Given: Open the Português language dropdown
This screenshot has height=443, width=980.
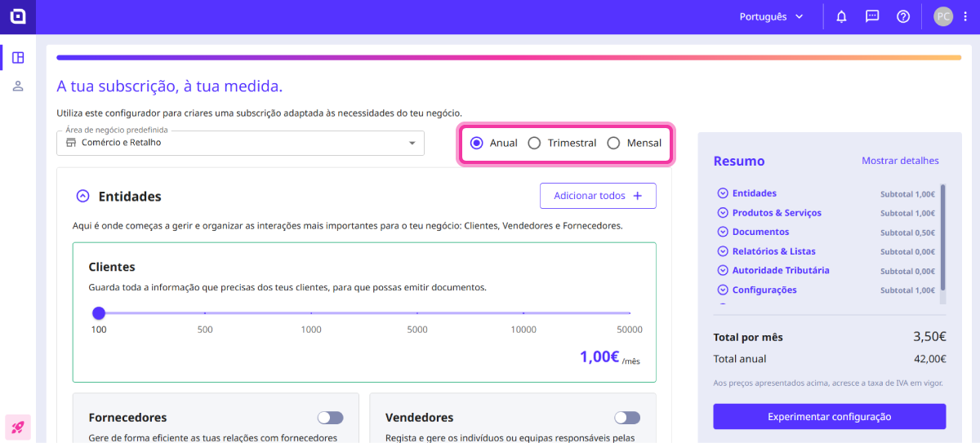Looking at the screenshot, I should point(772,16).
